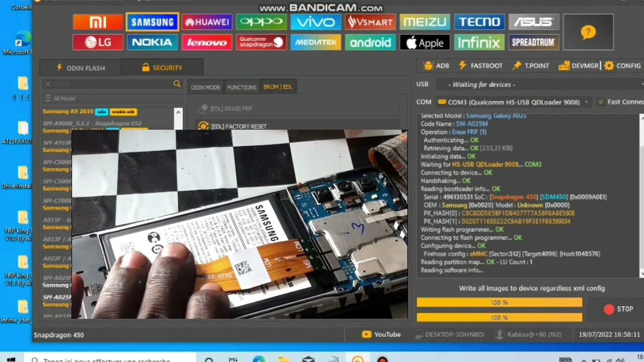644x362 pixels.
Task: Click the Samsung Galaxy A02s model text in log
Action: click(x=496, y=116)
